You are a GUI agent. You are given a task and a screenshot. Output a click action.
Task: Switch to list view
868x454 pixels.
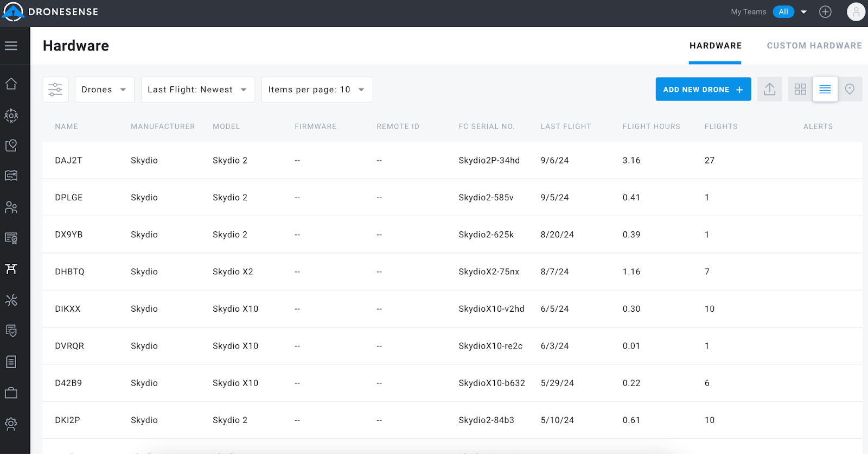coord(825,89)
